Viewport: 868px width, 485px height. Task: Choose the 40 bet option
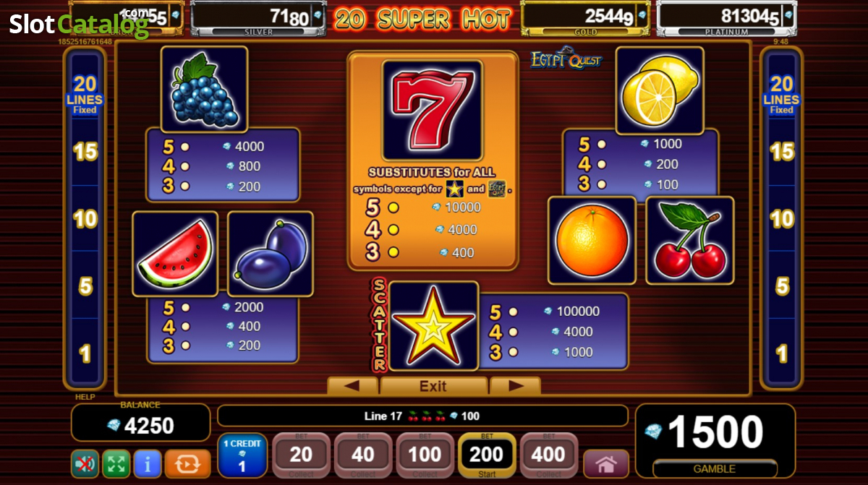[x=363, y=455]
